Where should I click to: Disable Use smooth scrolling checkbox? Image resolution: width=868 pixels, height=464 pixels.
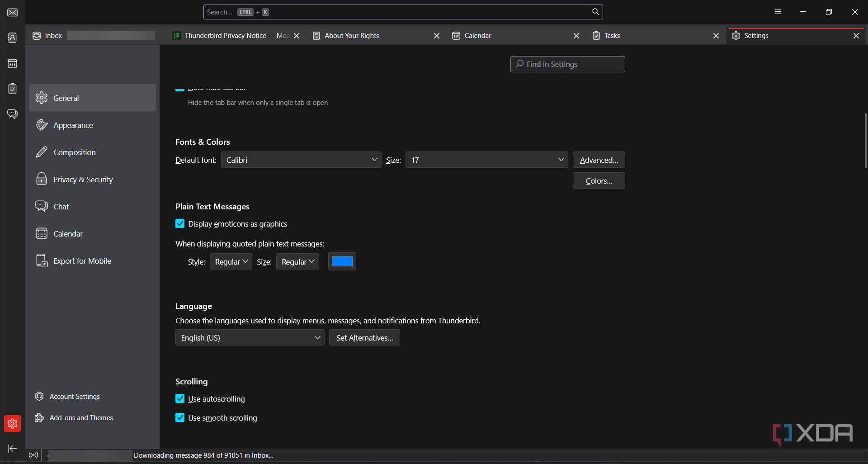(180, 417)
